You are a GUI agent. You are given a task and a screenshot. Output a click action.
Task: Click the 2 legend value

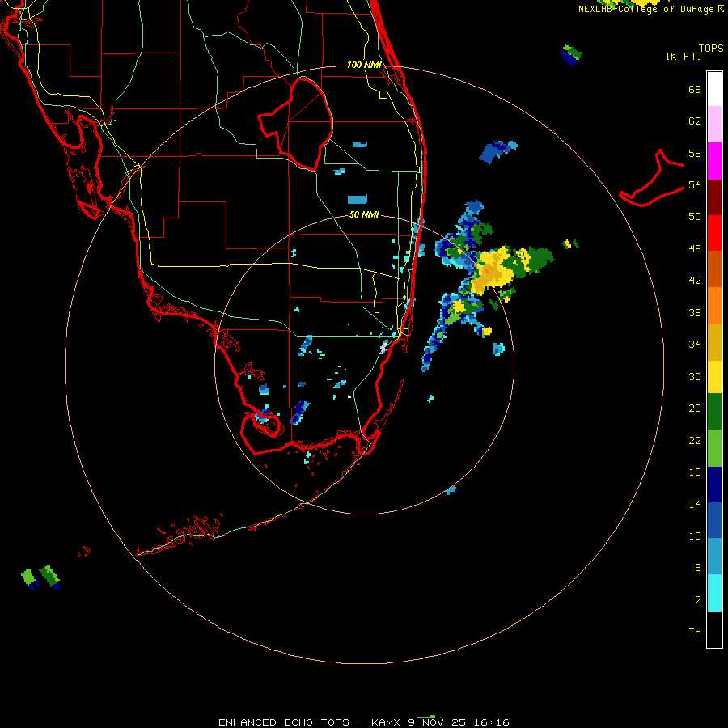pyautogui.click(x=697, y=600)
